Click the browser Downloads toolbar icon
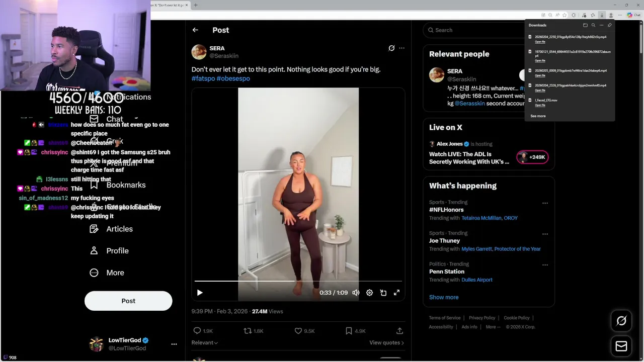Screen dimensions: 644x362 (602, 15)
